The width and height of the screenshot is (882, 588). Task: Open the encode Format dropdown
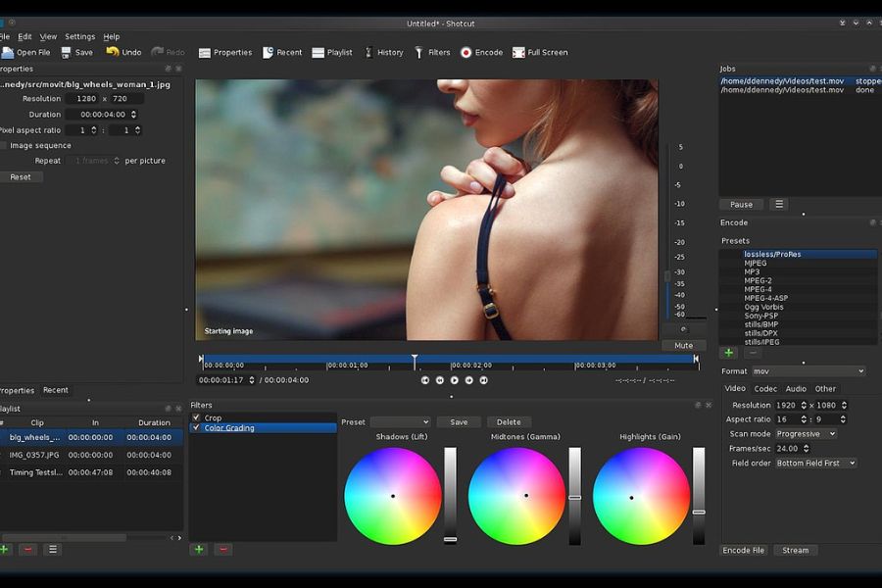[x=808, y=371]
